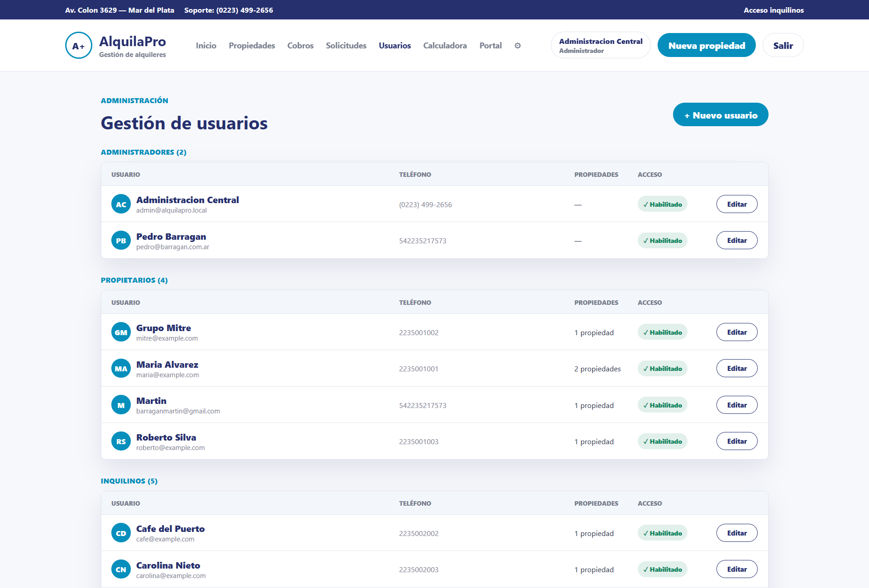The height and width of the screenshot is (588, 869).
Task: Click the Soporte phone in top bar
Action: 229,10
